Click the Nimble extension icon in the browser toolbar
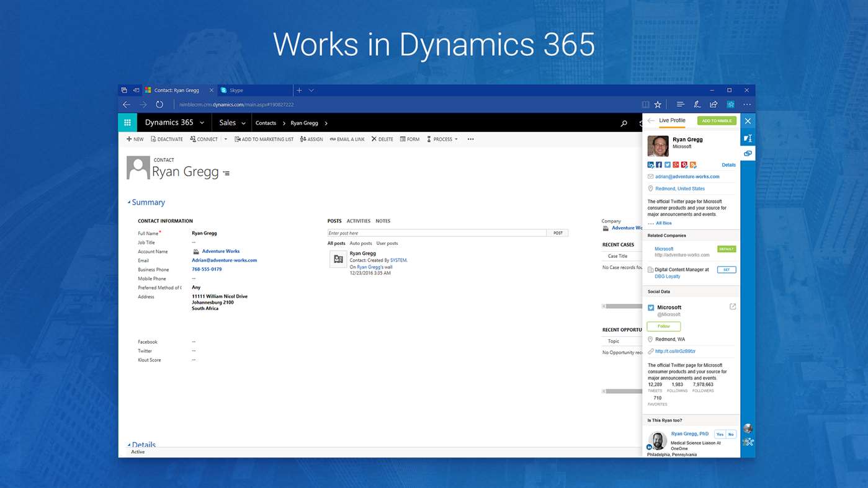 [730, 105]
